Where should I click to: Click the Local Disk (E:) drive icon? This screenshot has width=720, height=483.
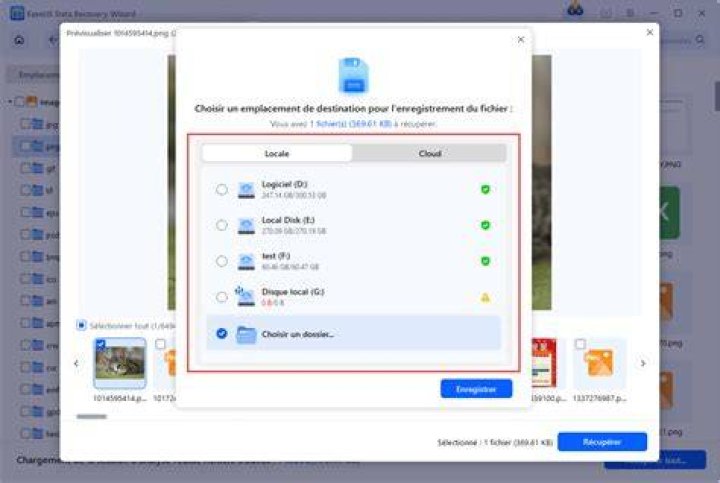pos(246,225)
